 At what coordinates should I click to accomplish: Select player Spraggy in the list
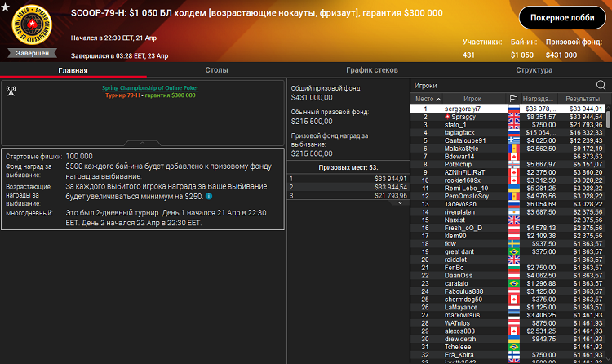click(x=508, y=117)
